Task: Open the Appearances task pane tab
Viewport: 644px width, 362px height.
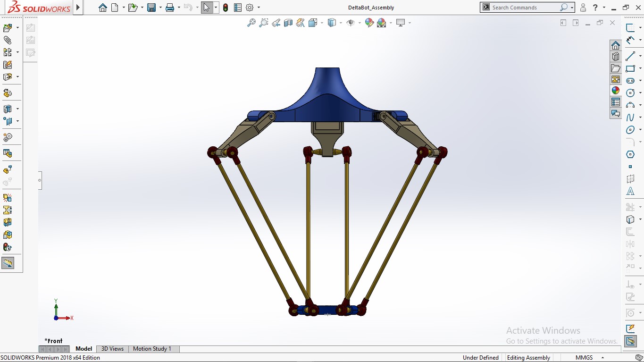Action: [x=615, y=91]
